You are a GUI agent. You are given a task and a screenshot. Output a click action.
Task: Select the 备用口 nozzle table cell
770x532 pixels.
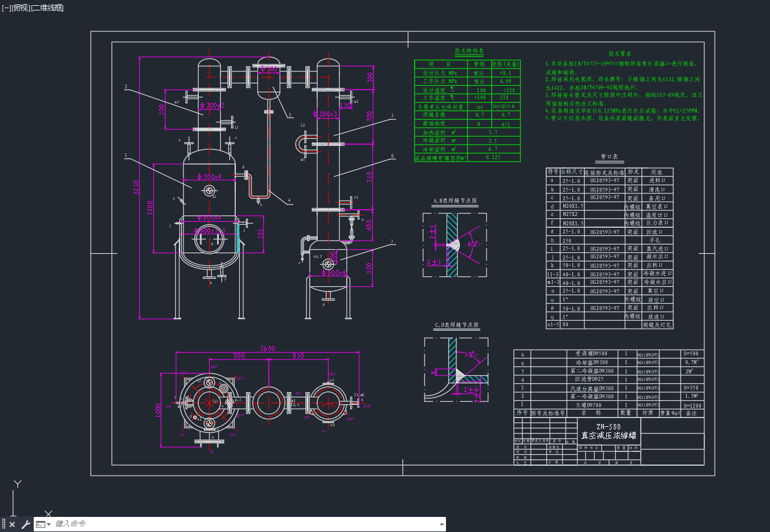click(657, 197)
